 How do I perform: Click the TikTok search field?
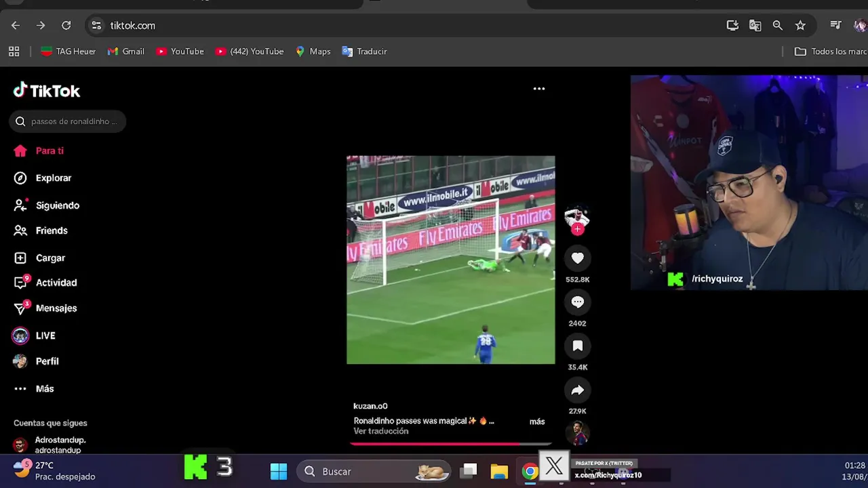pos(68,121)
